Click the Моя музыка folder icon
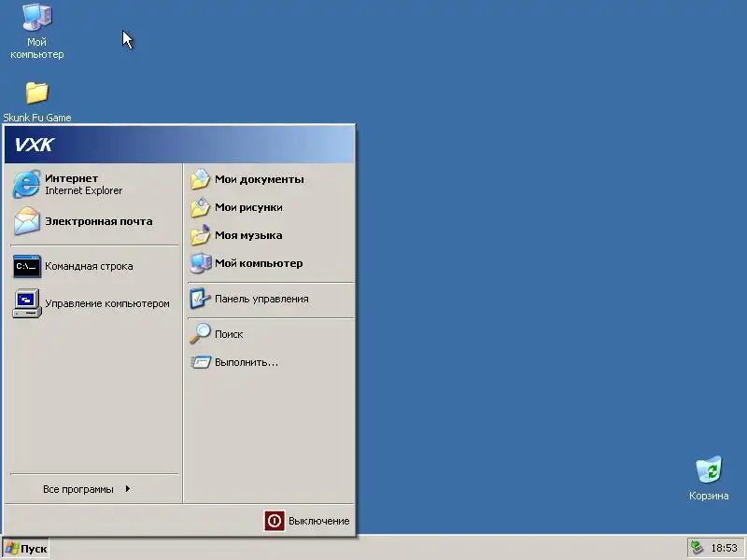Screen dimensions: 747x560 pos(200,235)
